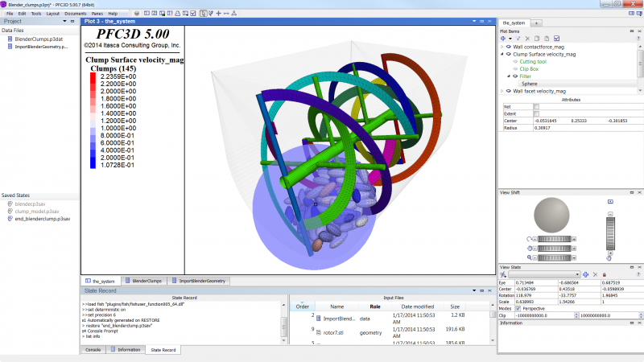
Task: Open end_blenderclump.p3sav saved state
Action: (43, 219)
